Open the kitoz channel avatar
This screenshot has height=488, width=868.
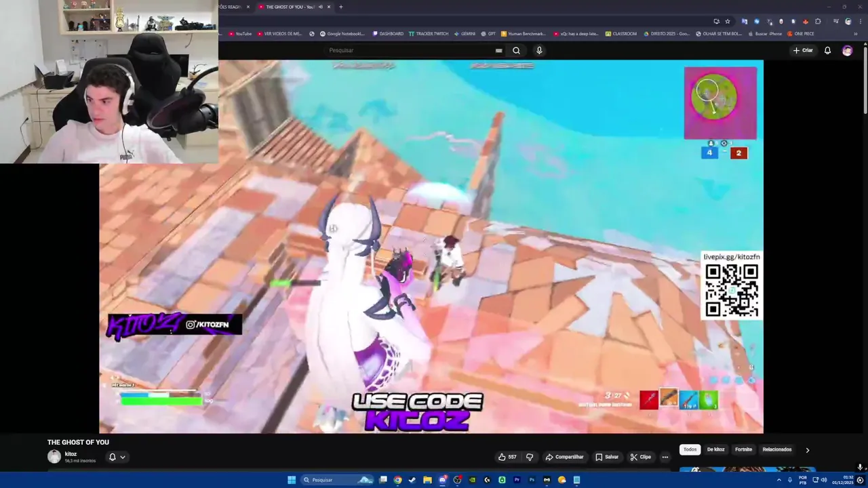[54, 457]
